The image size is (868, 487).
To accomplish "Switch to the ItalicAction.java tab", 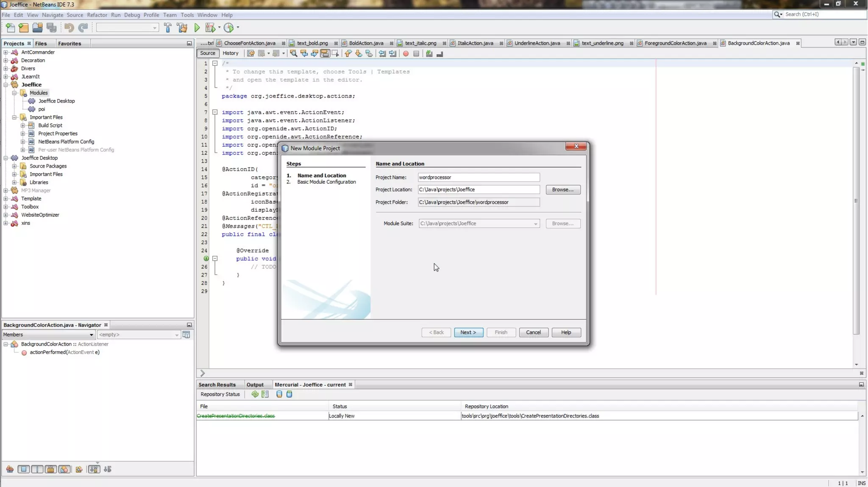I will tap(475, 43).
